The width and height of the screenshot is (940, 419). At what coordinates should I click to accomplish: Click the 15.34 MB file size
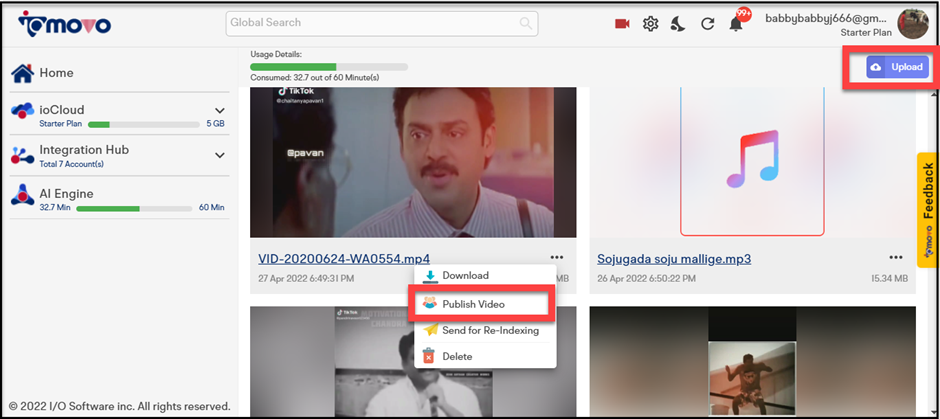tap(890, 279)
